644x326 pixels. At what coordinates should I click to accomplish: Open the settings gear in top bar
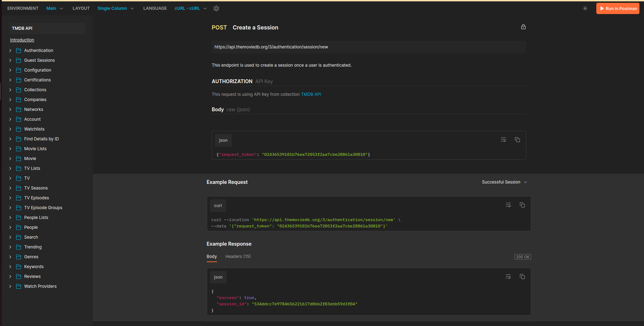click(216, 8)
